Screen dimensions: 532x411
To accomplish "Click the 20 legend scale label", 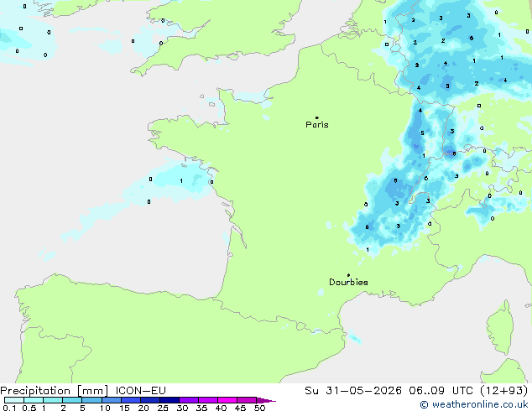I will point(143,408).
